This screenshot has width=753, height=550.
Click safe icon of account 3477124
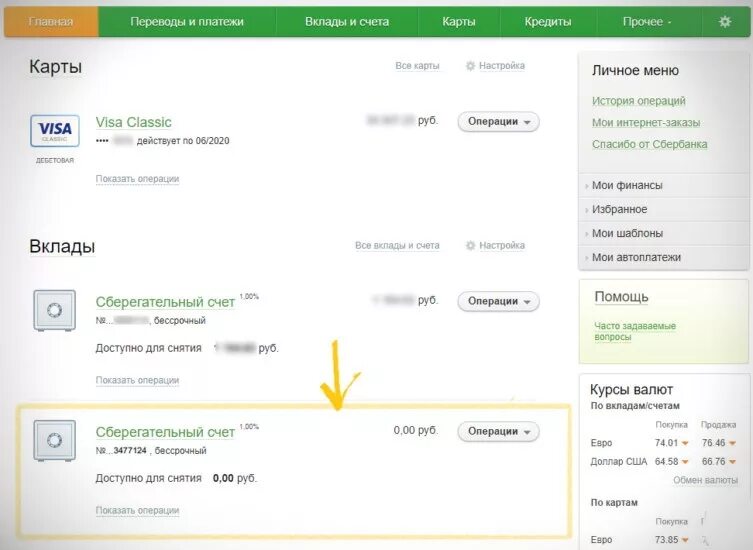click(x=54, y=440)
